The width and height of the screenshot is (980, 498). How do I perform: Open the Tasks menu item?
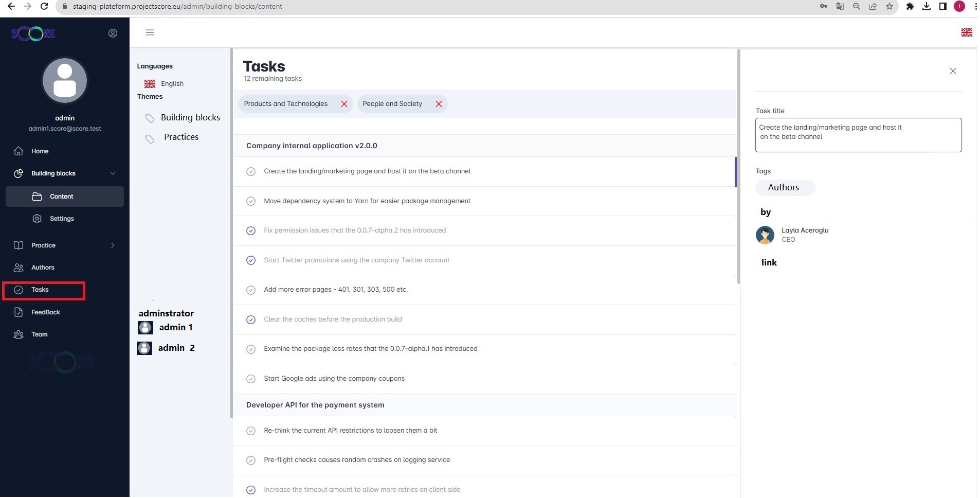coord(40,290)
